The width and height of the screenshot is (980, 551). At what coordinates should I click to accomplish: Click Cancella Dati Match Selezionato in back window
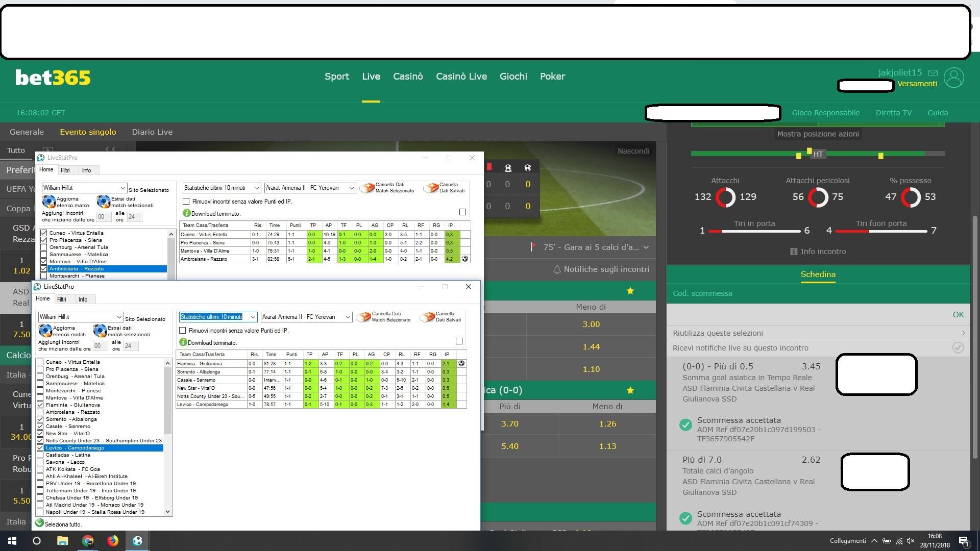[x=367, y=188]
